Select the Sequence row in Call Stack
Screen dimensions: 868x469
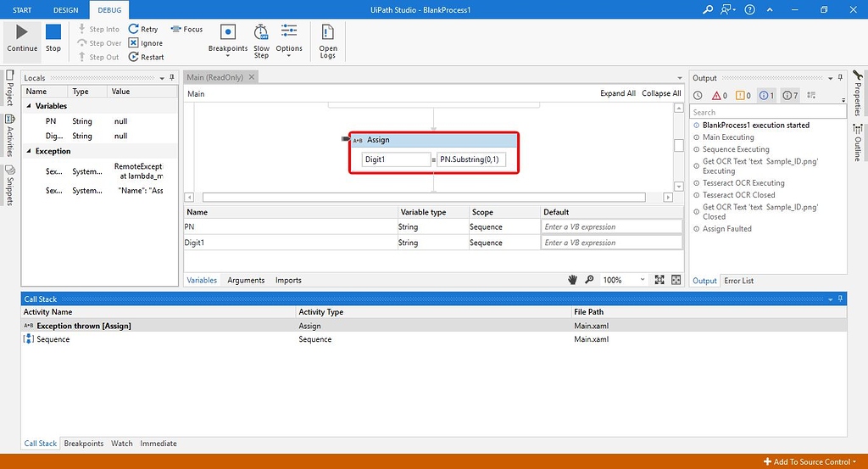[433, 339]
